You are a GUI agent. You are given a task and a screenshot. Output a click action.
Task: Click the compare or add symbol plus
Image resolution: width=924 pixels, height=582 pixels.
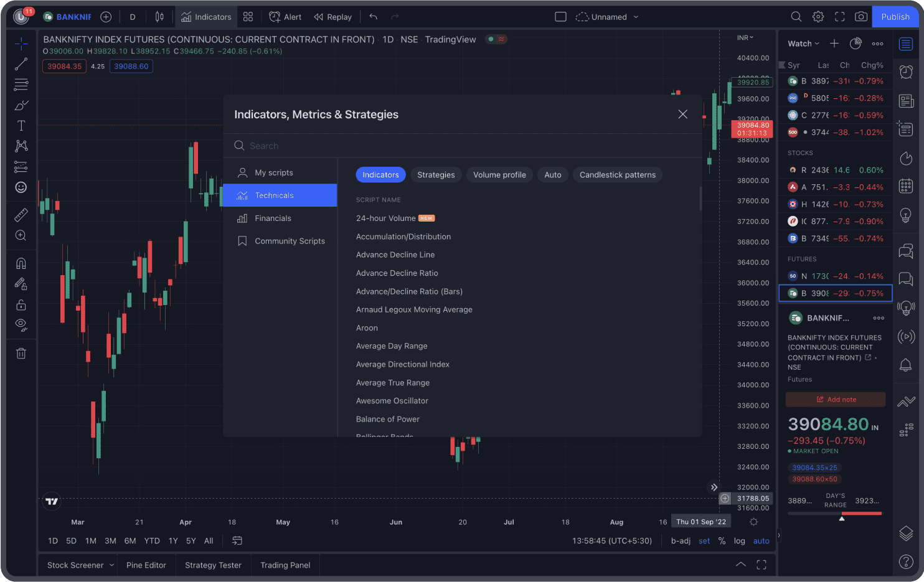pyautogui.click(x=106, y=17)
